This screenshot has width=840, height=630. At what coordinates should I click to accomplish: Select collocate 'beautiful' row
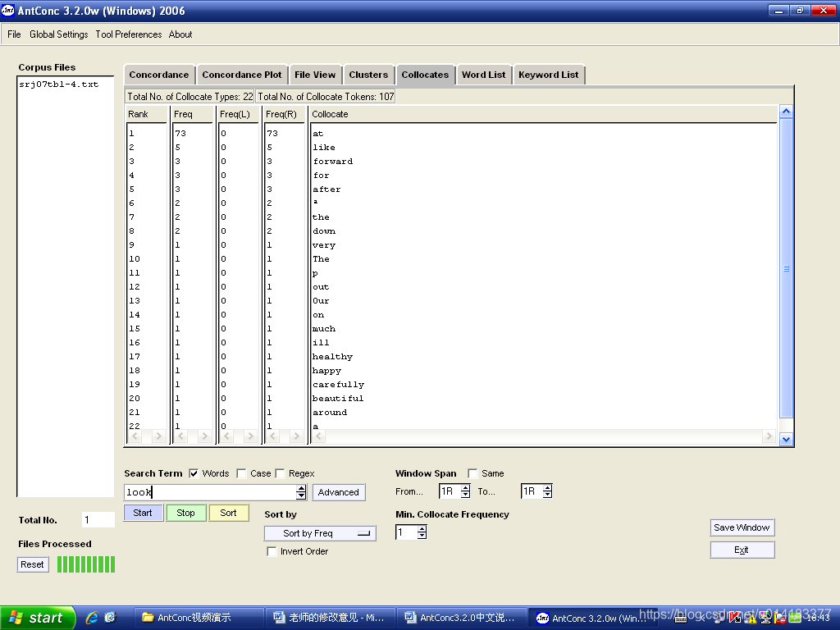coord(338,399)
